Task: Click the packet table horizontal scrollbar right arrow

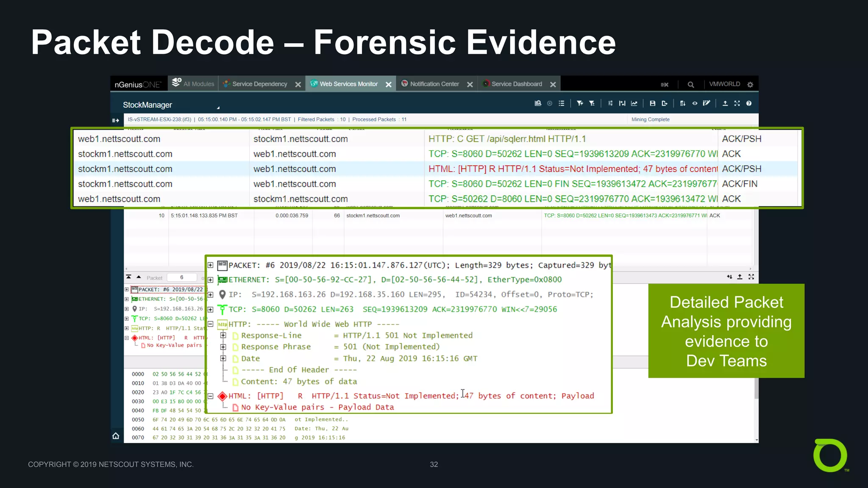Action: [750, 269]
